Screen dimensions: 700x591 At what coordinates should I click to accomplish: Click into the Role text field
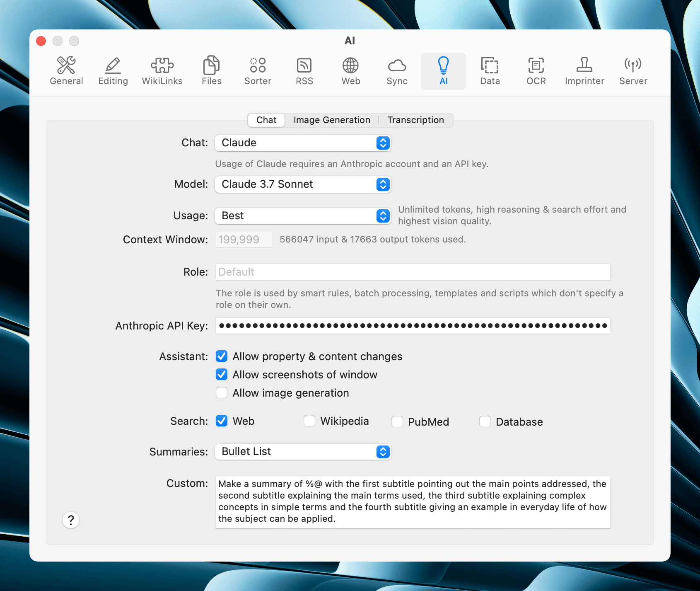413,272
